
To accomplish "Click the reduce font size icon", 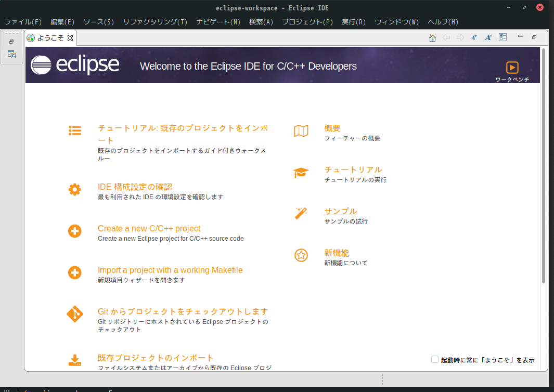I will [x=474, y=37].
